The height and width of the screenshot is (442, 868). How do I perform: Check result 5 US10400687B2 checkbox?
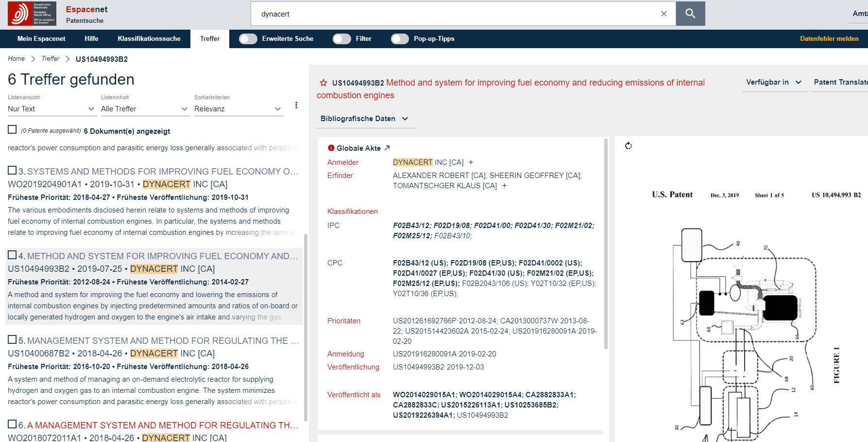pyautogui.click(x=12, y=339)
